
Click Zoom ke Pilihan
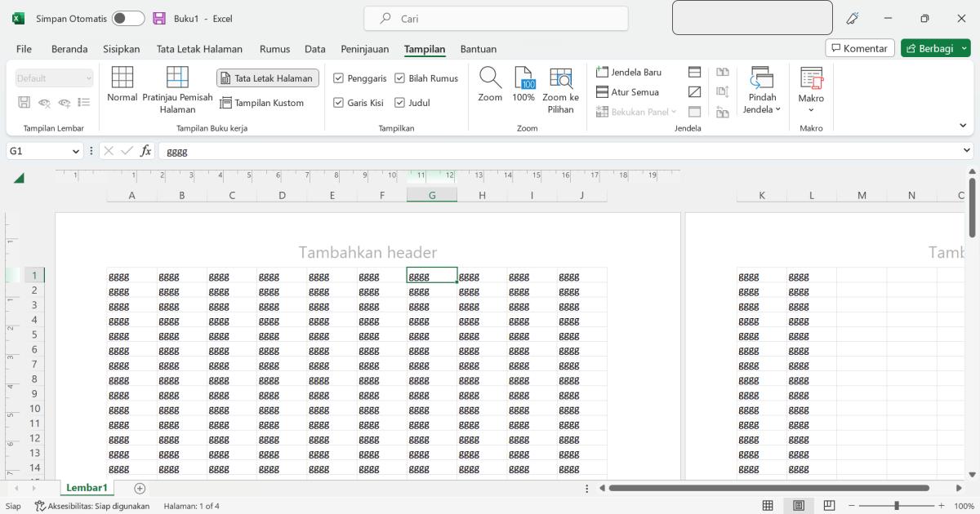pos(560,90)
